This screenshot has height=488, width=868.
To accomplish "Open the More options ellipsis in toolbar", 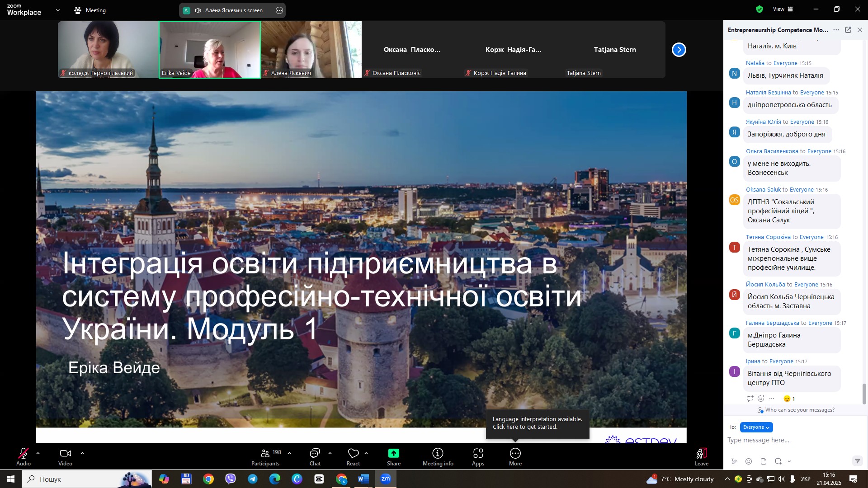I will [x=515, y=453].
